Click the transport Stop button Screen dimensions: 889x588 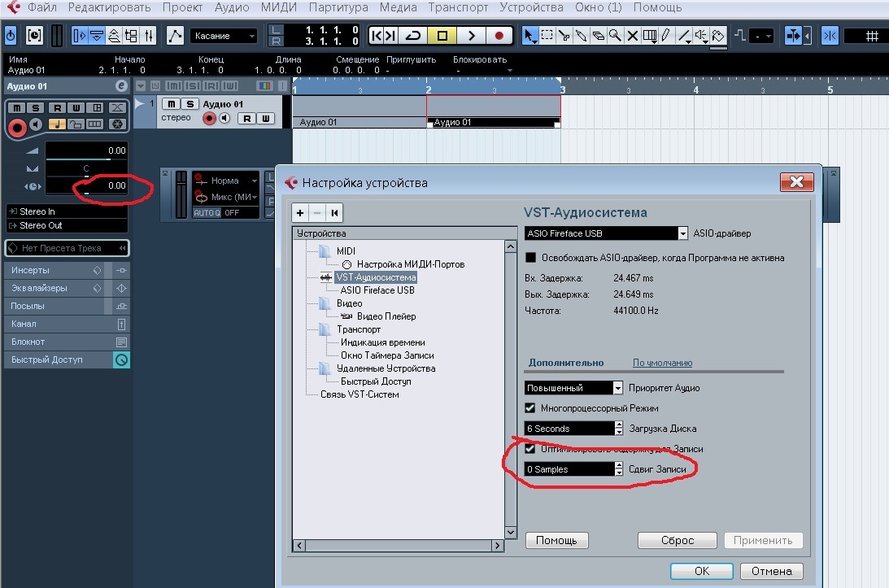coord(442,36)
